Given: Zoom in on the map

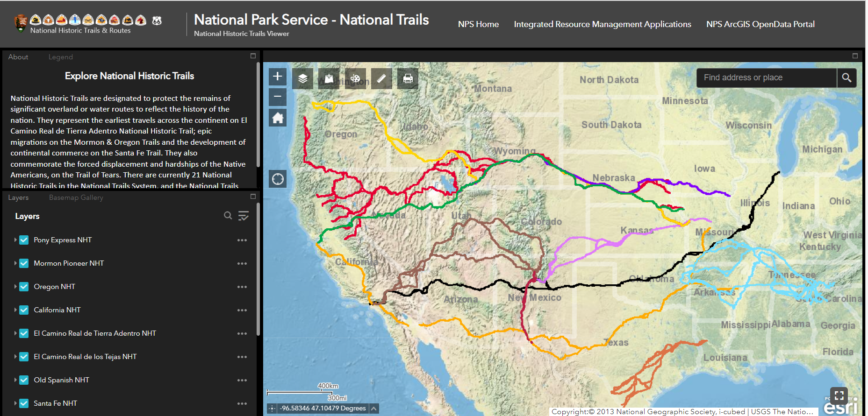Looking at the screenshot, I should [278, 77].
